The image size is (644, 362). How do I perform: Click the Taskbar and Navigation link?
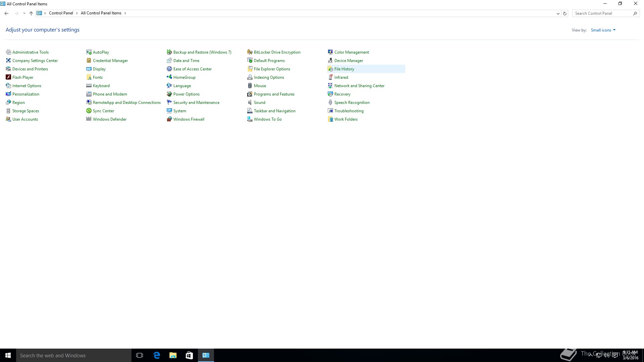pos(275,111)
